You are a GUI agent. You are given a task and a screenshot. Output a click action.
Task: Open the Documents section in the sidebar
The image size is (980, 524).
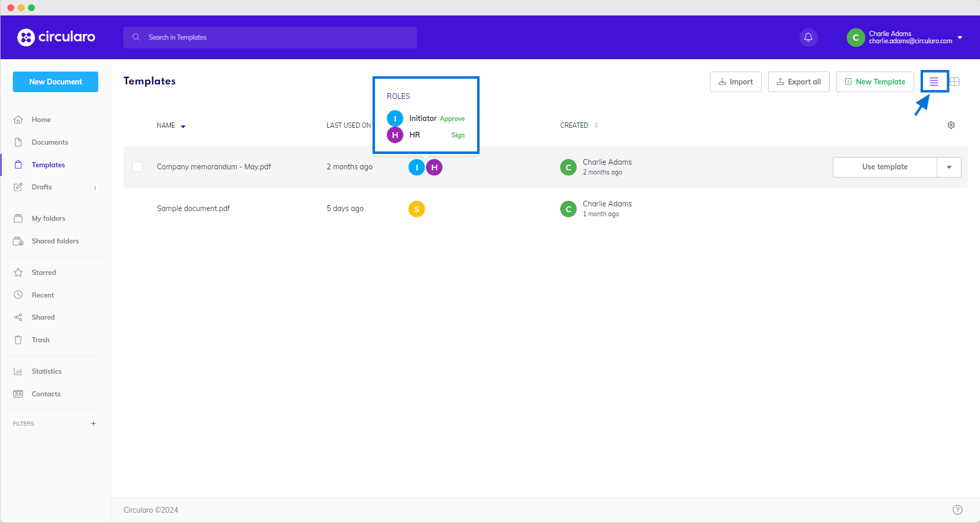coord(49,142)
